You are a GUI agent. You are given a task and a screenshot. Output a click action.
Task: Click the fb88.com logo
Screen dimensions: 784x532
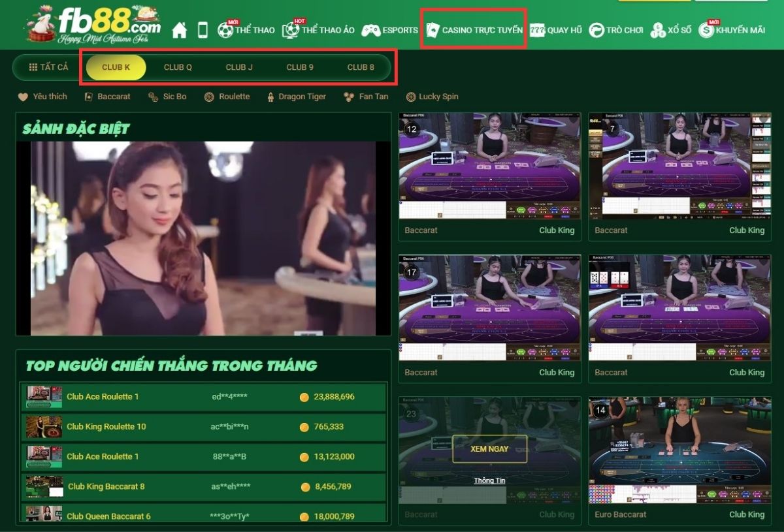[x=95, y=25]
